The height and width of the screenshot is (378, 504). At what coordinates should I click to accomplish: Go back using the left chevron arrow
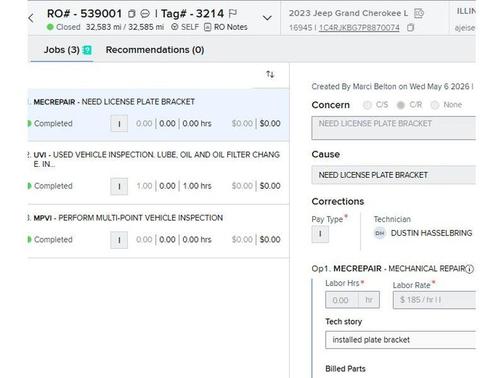(x=31, y=18)
